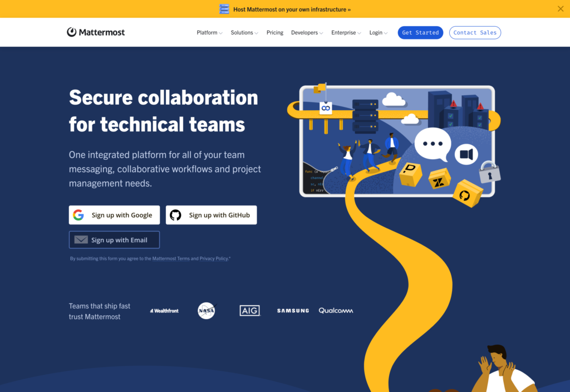This screenshot has width=570, height=392.
Task: Sign up with Google
Action: point(114,215)
